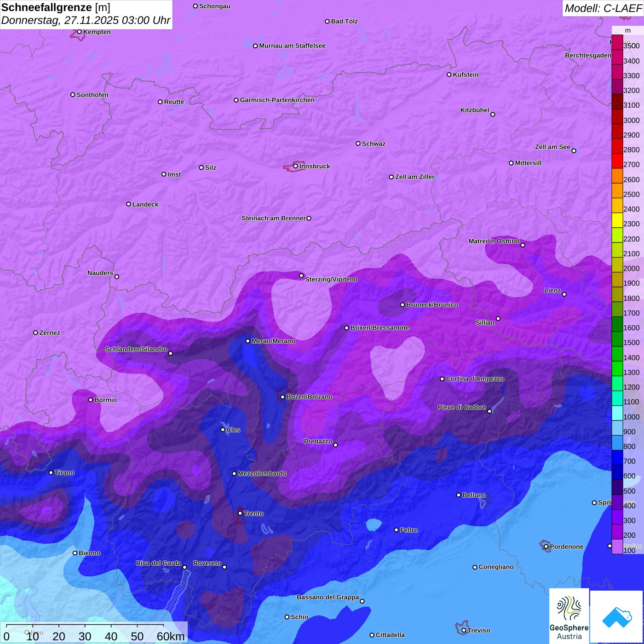This screenshot has height=644, width=644.
Task: Click the Schio label
Action: (299, 617)
